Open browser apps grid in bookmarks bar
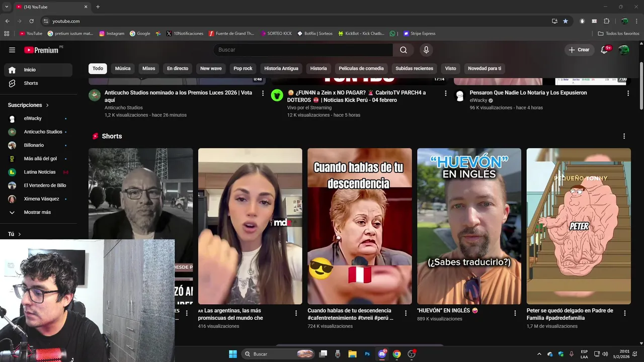The height and width of the screenshot is (362, 644). pos(7,34)
